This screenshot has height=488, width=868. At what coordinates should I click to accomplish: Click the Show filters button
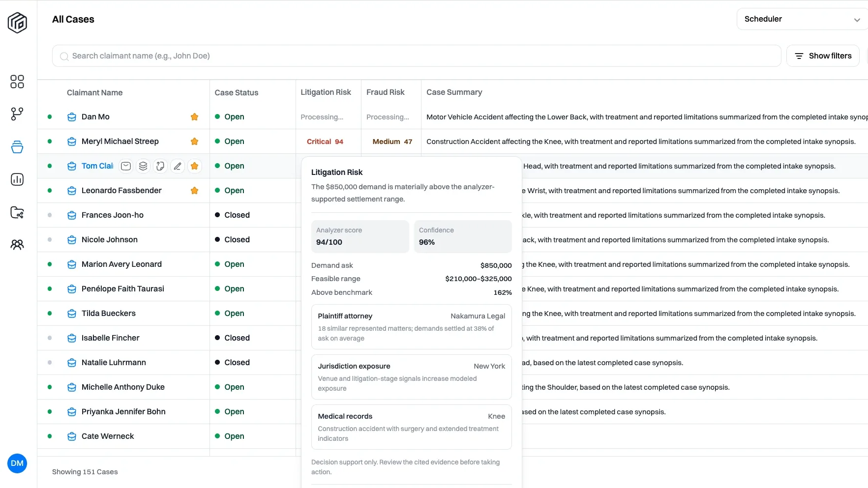tap(823, 56)
